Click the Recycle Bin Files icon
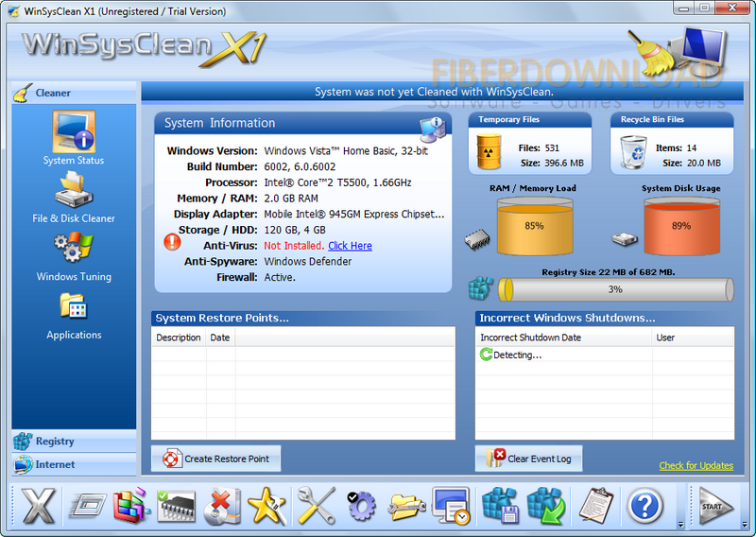Screen dimensions: 756x537 pyautogui.click(x=633, y=152)
